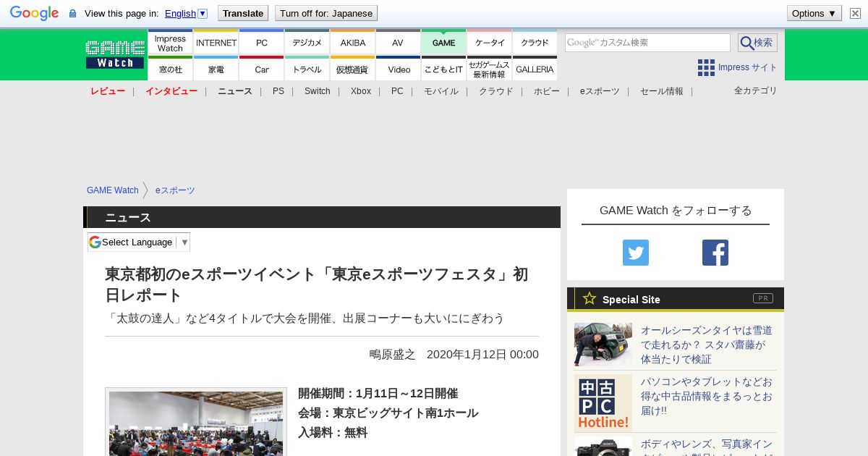Screen dimensions: 868x456
Task: Focus the Google custom search field
Action: point(647,43)
